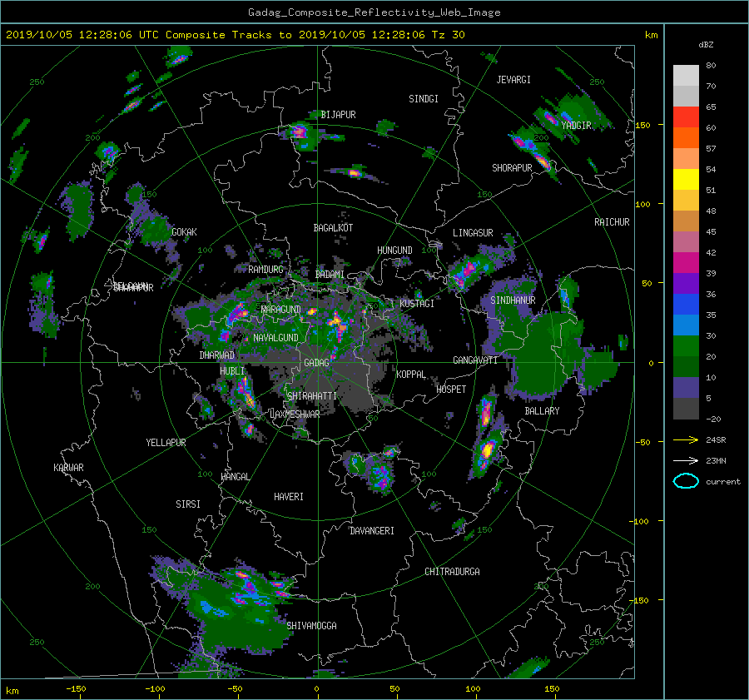Click the YADGIR city label

click(x=576, y=126)
